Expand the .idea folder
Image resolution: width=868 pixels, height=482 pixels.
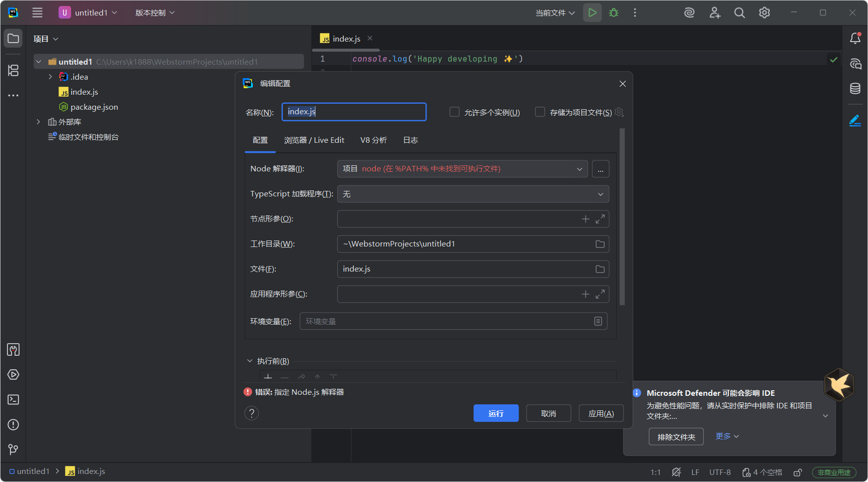[50, 77]
